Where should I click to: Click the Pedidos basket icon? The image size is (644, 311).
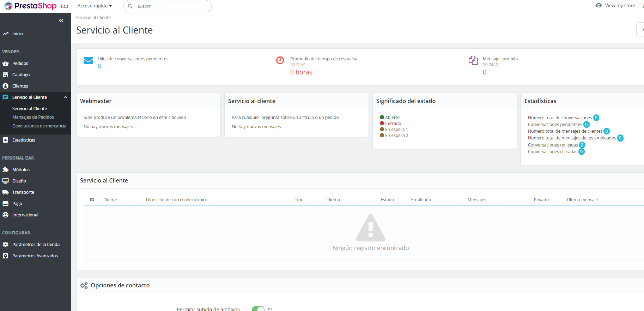tap(6, 64)
